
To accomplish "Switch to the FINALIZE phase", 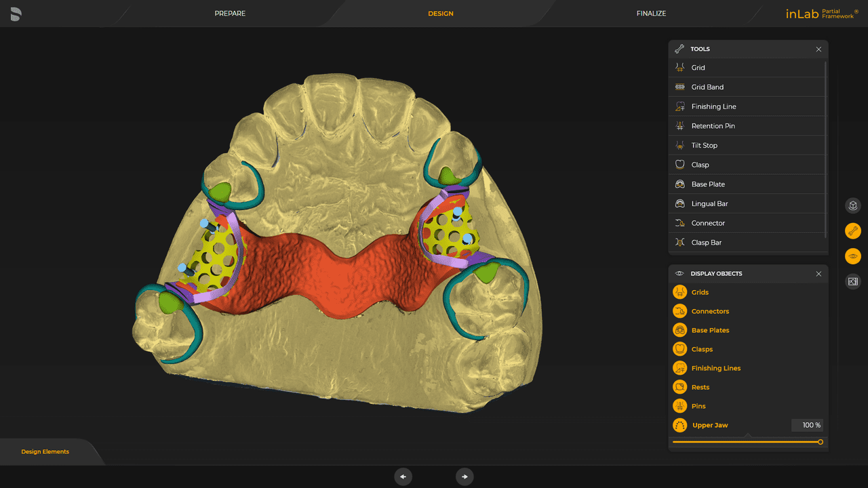I will tap(650, 13).
